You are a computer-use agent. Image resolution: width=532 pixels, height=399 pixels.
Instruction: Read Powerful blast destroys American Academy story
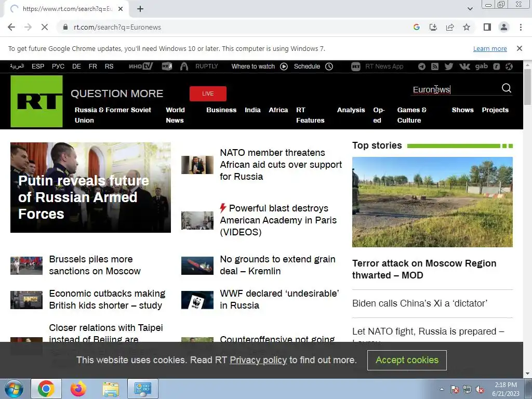[x=278, y=220]
